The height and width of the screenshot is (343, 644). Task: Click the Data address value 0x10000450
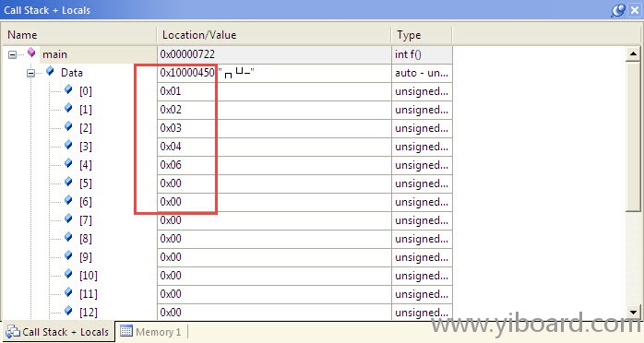click(187, 73)
